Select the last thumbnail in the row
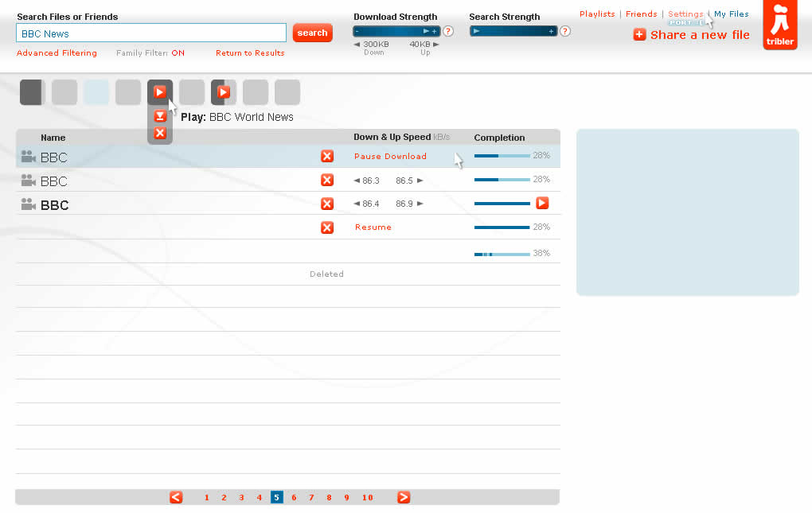 pos(287,92)
